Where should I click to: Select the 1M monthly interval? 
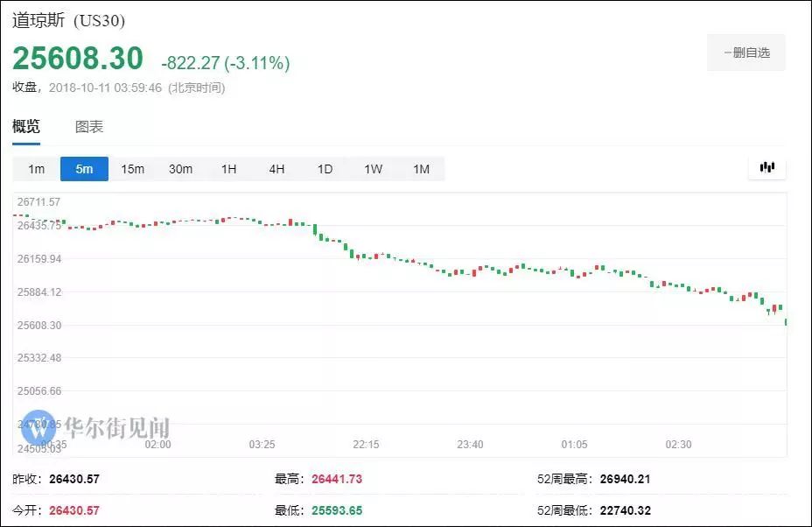[421, 169]
